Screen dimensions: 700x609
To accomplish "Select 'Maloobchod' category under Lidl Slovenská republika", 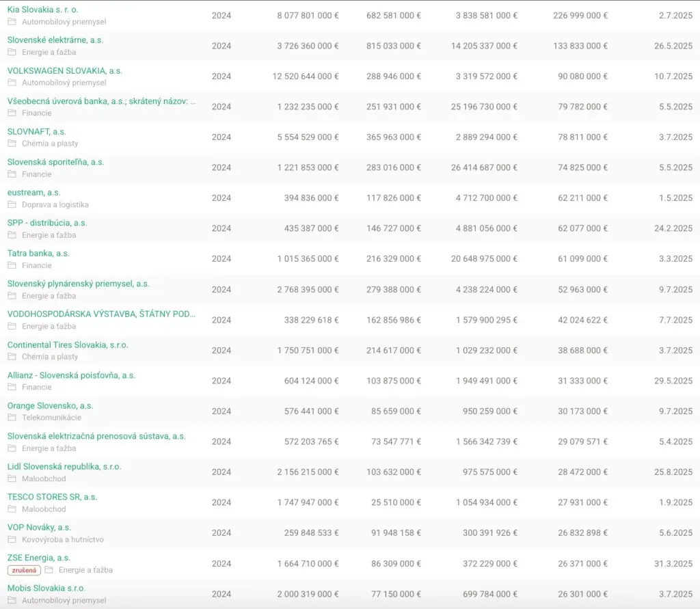I will (44, 478).
